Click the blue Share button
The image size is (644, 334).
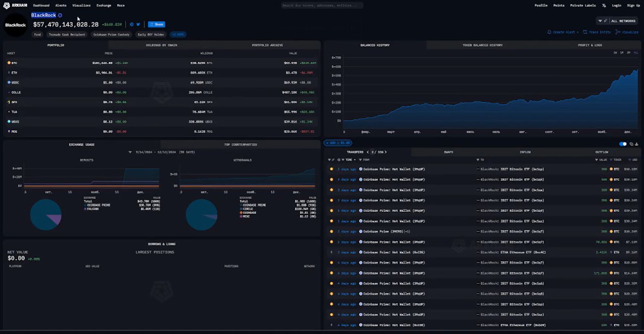click(156, 25)
